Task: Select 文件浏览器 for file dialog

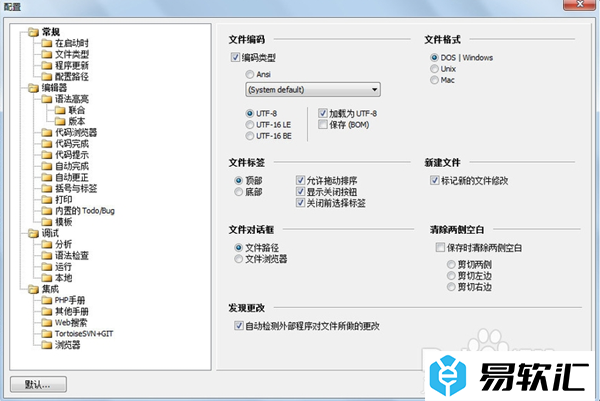Action: point(239,259)
